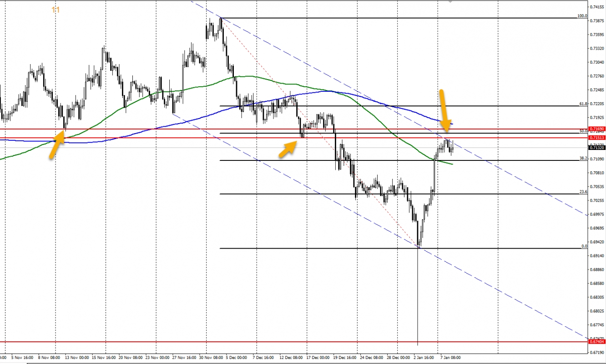Click the 0.70810 price scale value
The image size is (606, 364).
click(597, 173)
